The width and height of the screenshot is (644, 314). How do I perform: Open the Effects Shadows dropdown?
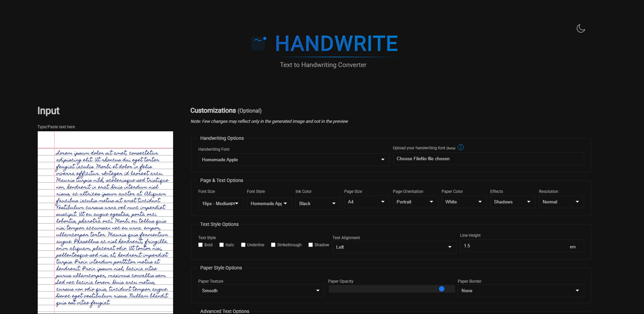click(x=513, y=202)
